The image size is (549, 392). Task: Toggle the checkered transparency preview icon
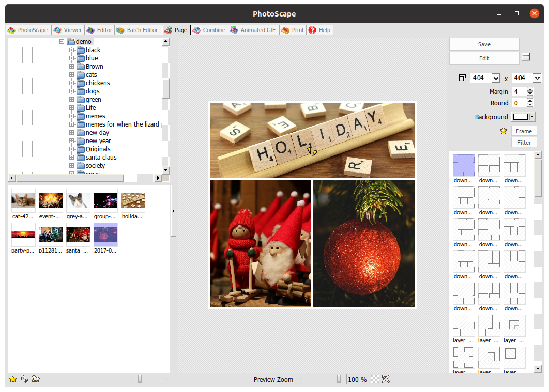pyautogui.click(x=375, y=379)
